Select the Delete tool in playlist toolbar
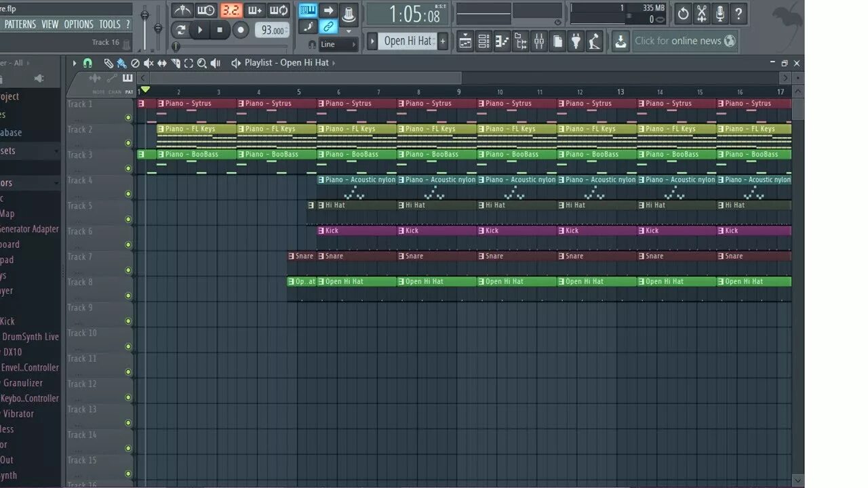 pos(134,63)
